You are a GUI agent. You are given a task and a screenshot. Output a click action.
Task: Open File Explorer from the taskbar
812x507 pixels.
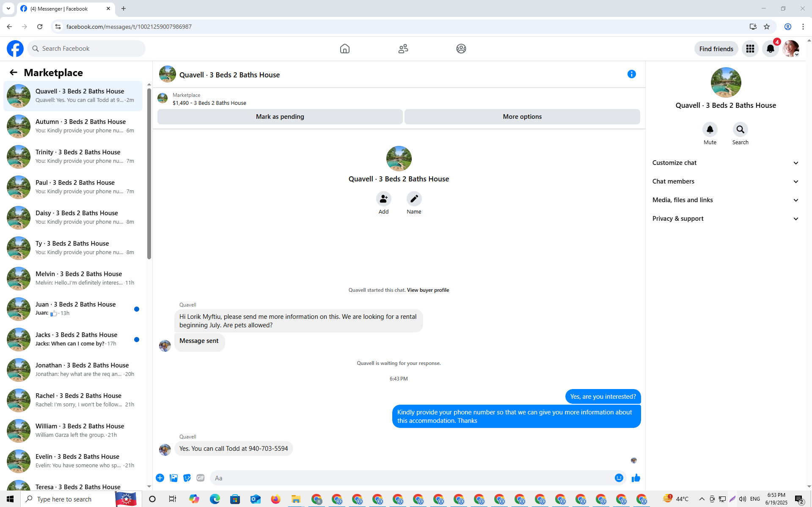296,499
